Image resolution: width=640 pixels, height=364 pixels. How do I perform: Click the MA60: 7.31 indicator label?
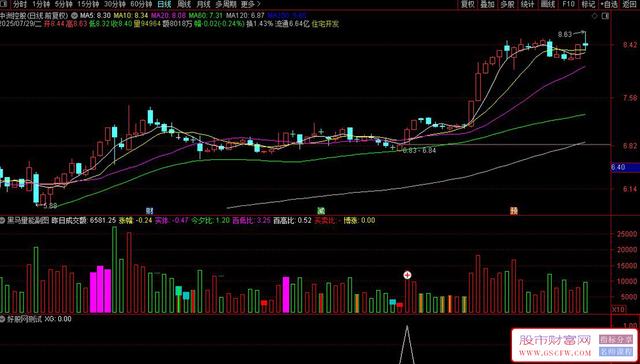click(205, 15)
